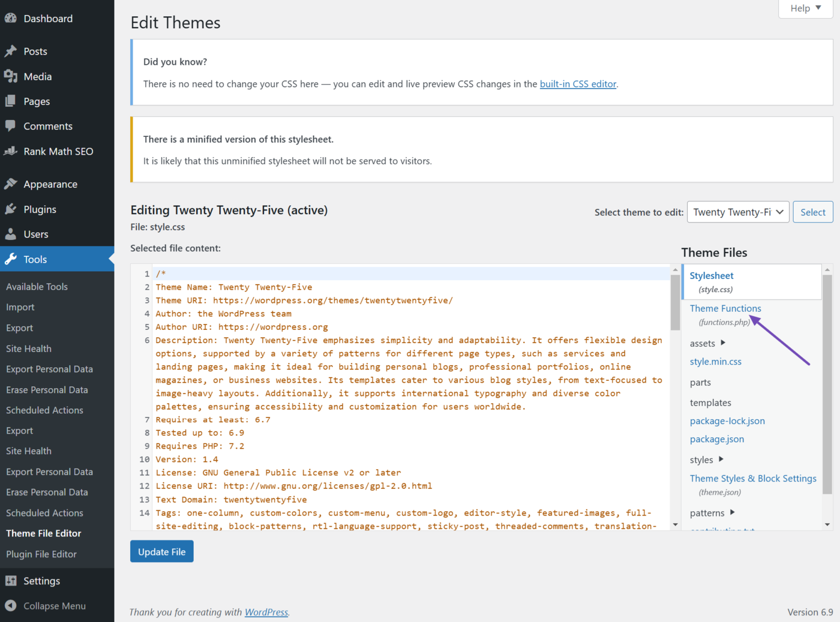Click the Posts pin icon
840x622 pixels.
pyautogui.click(x=12, y=51)
